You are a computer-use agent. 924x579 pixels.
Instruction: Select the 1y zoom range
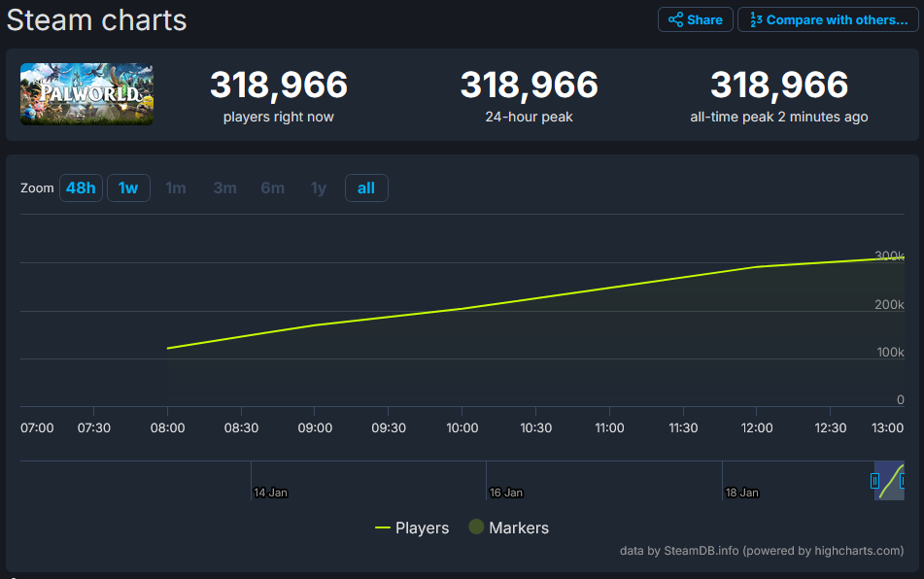(x=319, y=187)
